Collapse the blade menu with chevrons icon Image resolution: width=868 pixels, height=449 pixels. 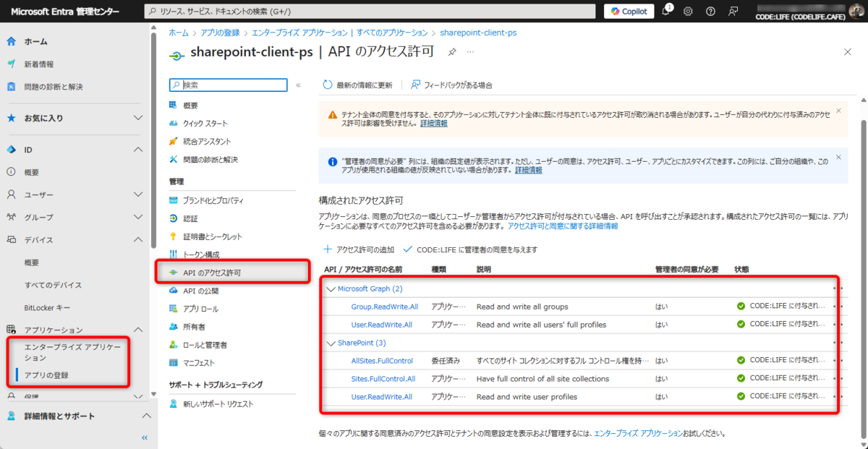coord(298,85)
